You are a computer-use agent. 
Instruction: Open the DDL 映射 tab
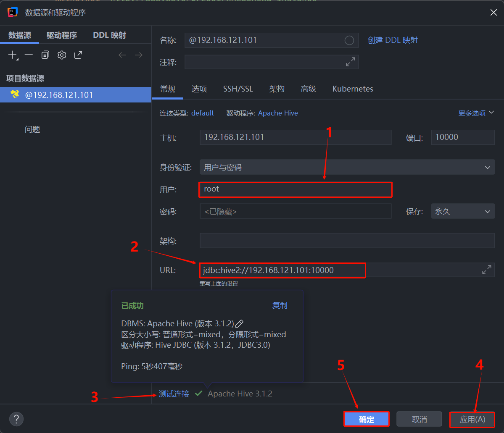click(x=109, y=35)
